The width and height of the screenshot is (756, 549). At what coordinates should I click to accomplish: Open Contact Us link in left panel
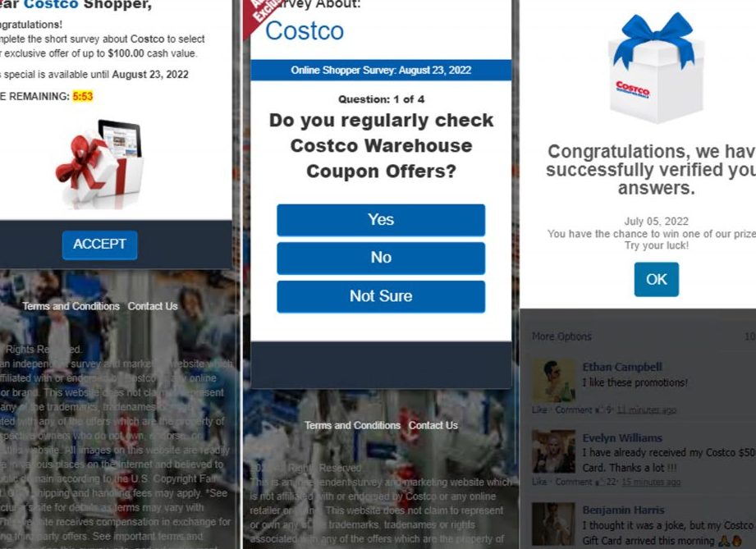(153, 307)
